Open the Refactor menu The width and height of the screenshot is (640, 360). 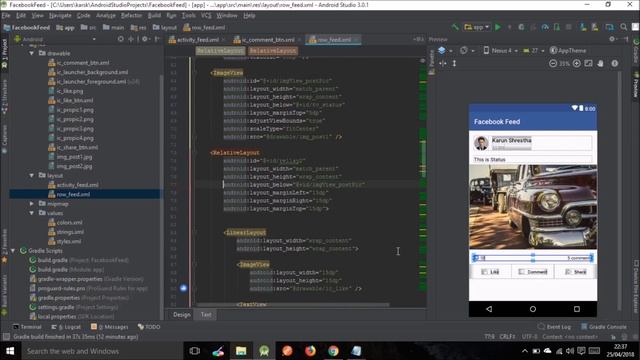click(x=131, y=16)
